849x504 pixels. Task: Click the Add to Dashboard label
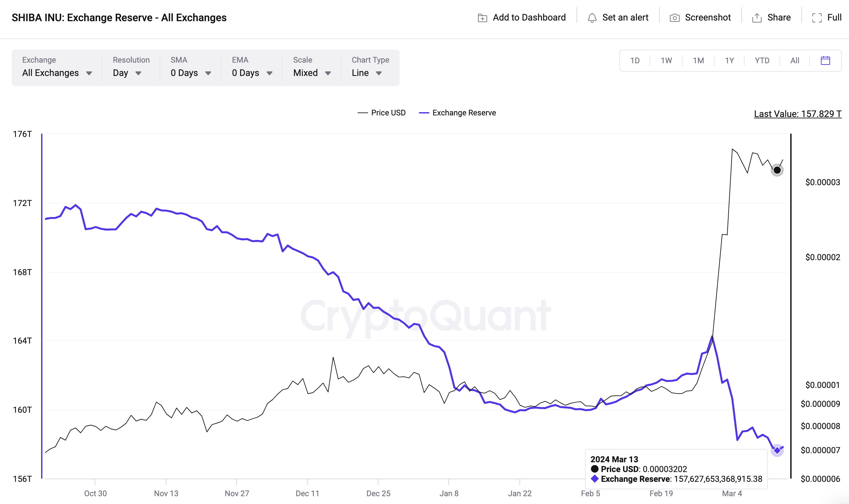(x=529, y=17)
